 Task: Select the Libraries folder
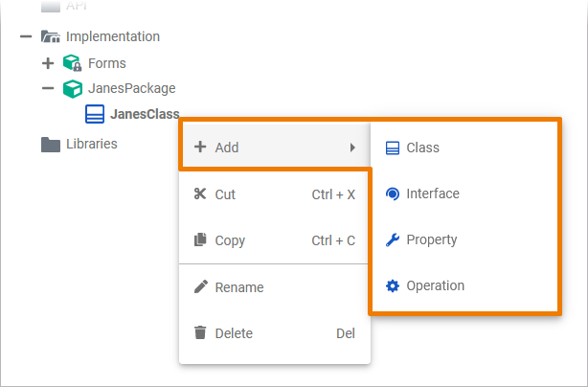[92, 144]
